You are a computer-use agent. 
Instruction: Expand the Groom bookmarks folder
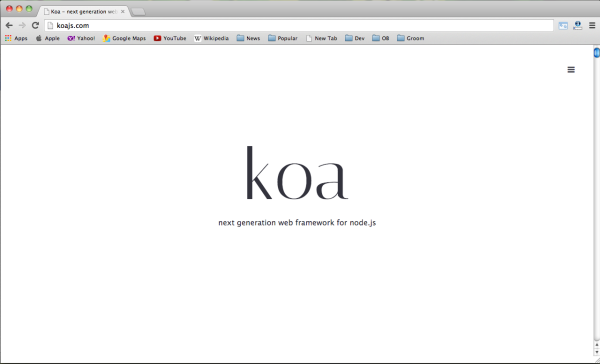(x=411, y=38)
